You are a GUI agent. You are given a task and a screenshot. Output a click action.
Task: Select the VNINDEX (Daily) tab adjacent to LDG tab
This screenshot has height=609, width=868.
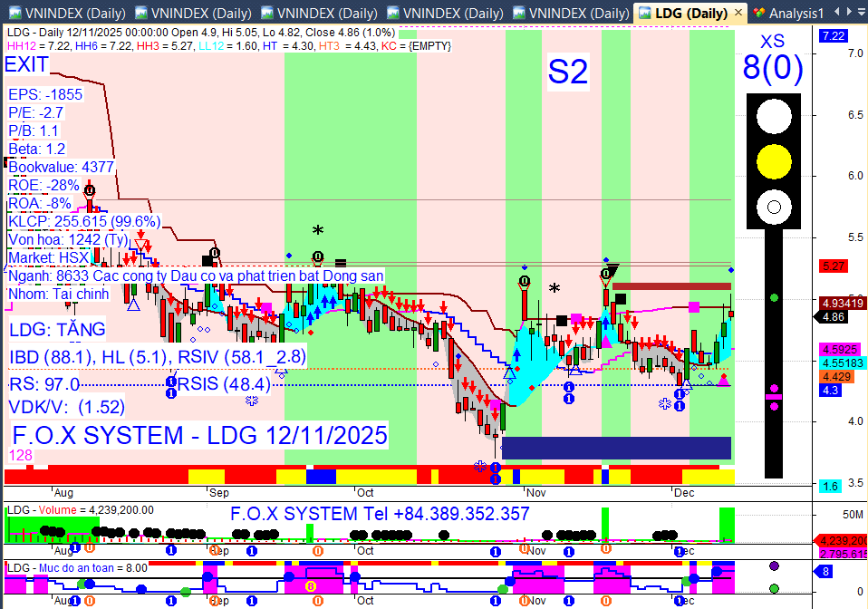click(572, 13)
